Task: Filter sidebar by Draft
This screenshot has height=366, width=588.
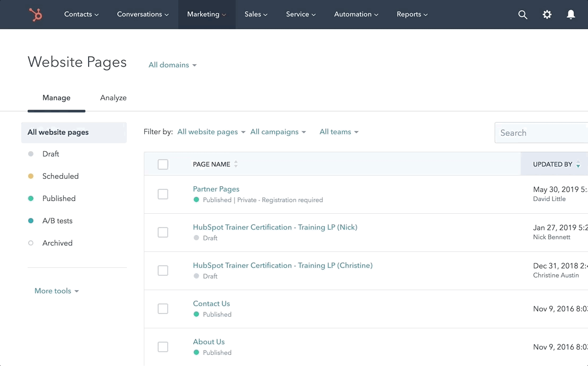Action: point(50,154)
